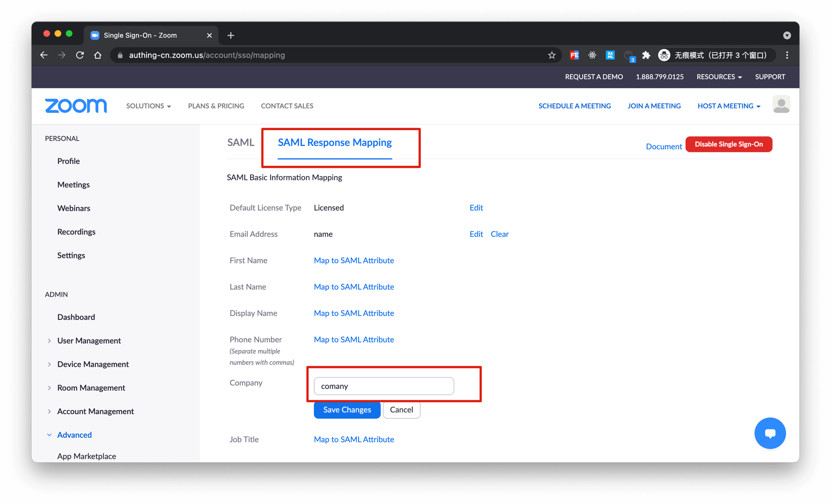This screenshot has height=504, width=831.
Task: Switch to the SAML tab
Action: [x=241, y=142]
